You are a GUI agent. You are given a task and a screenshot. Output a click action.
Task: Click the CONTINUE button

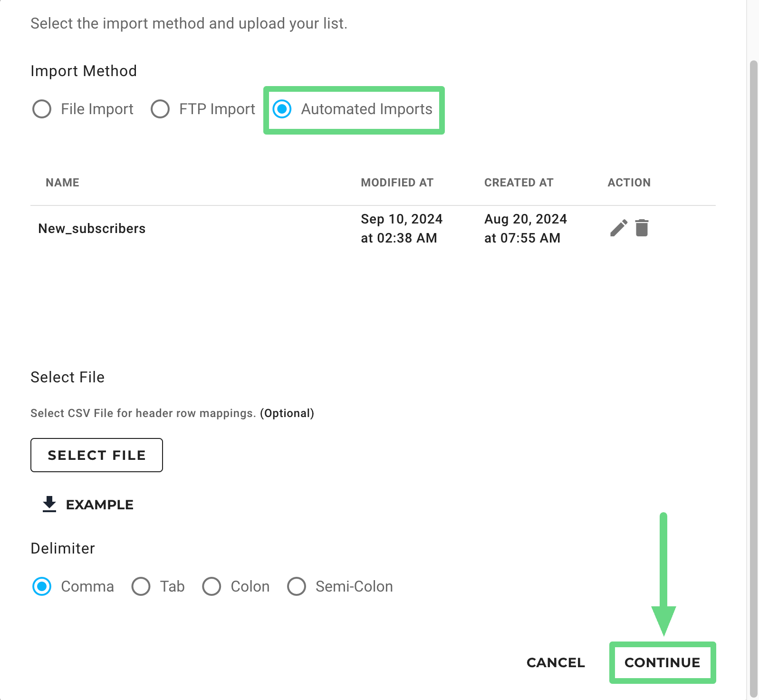[663, 662]
